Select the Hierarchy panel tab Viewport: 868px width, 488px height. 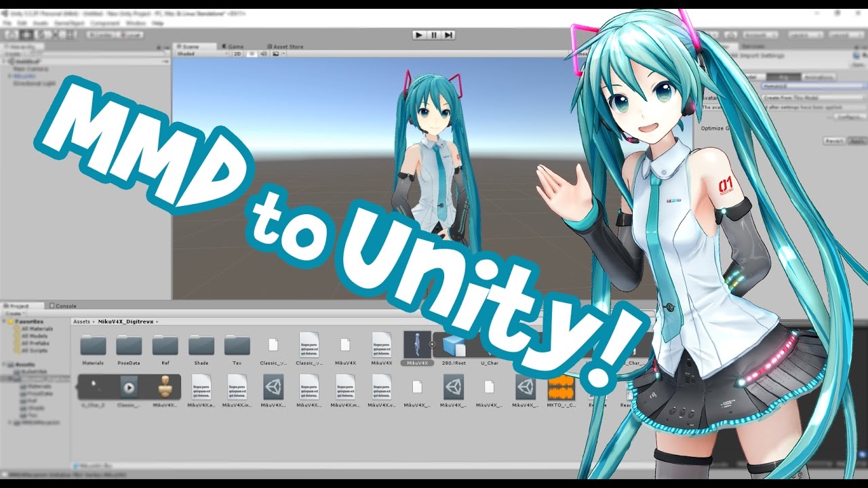[x=23, y=47]
